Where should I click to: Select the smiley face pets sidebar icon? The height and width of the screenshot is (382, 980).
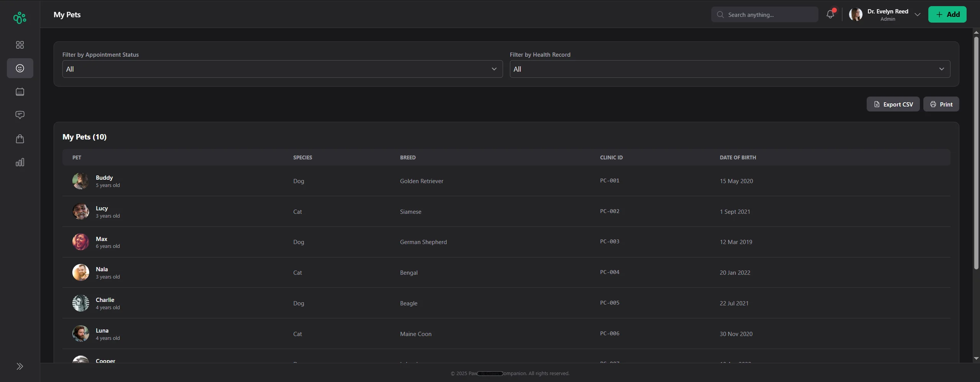coord(20,68)
